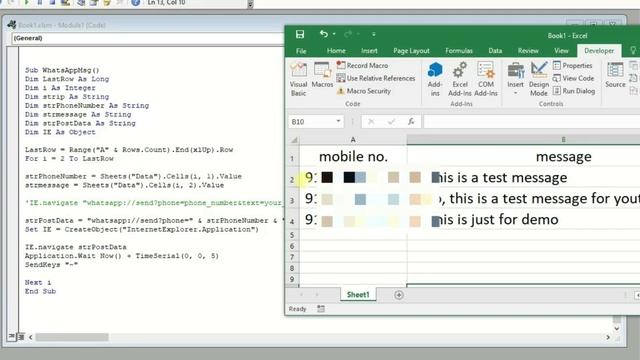This screenshot has width=640, height=360.
Task: Click the "End Sub" code line
Action: (40, 291)
